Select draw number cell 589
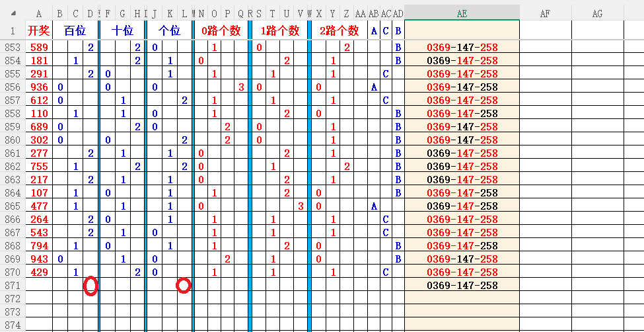The width and height of the screenshot is (644, 332). tap(39, 48)
